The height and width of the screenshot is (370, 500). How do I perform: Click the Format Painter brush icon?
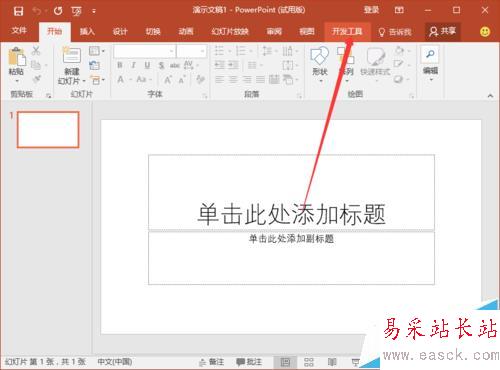point(36,79)
